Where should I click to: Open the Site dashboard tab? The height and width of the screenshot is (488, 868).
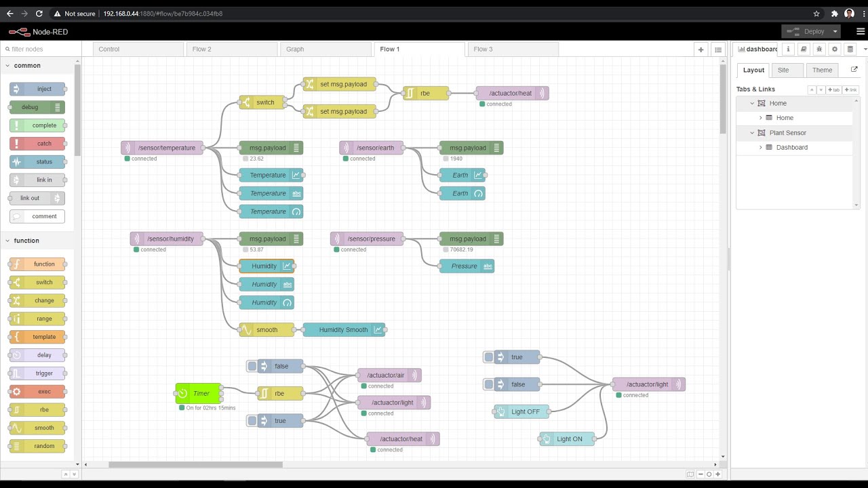pyautogui.click(x=788, y=70)
